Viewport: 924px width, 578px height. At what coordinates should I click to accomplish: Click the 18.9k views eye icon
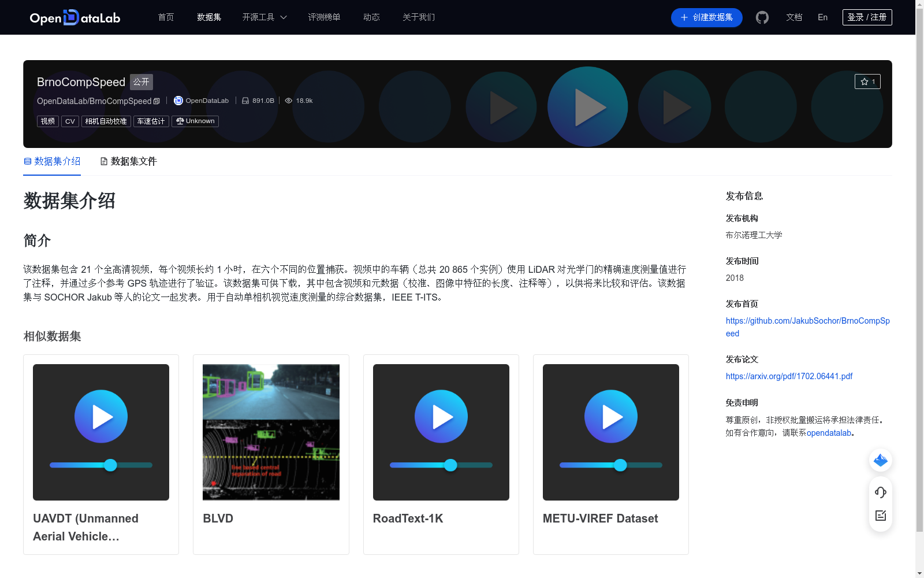(x=289, y=101)
